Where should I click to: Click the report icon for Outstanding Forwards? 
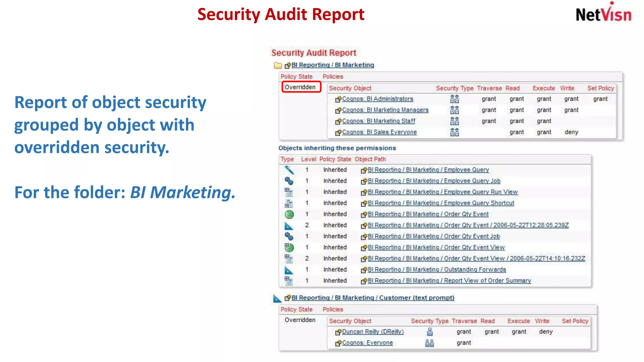point(289,270)
